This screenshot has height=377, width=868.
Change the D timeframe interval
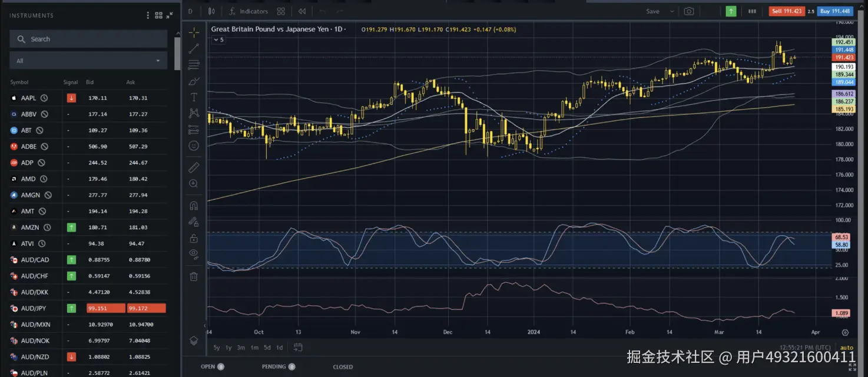pos(190,11)
